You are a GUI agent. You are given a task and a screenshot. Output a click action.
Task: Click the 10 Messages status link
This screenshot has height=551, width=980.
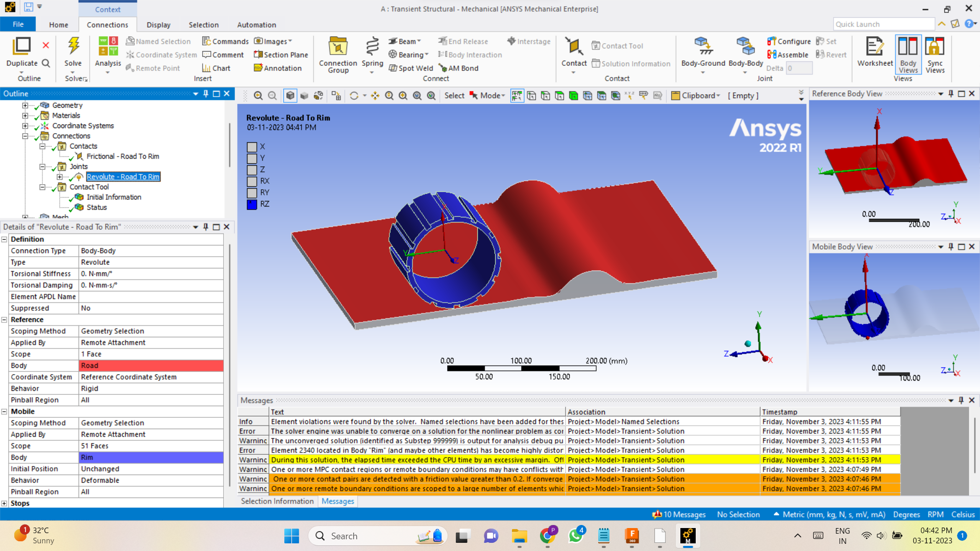pos(679,514)
